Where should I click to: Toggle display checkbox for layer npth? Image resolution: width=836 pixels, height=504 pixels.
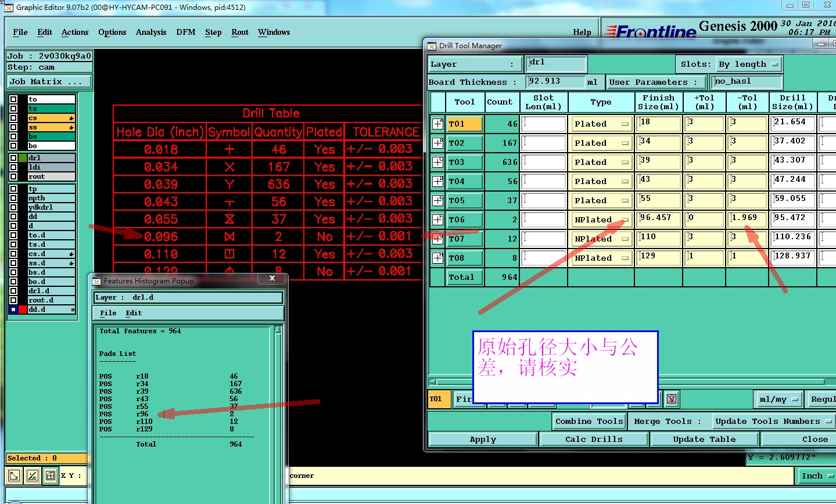13,198
